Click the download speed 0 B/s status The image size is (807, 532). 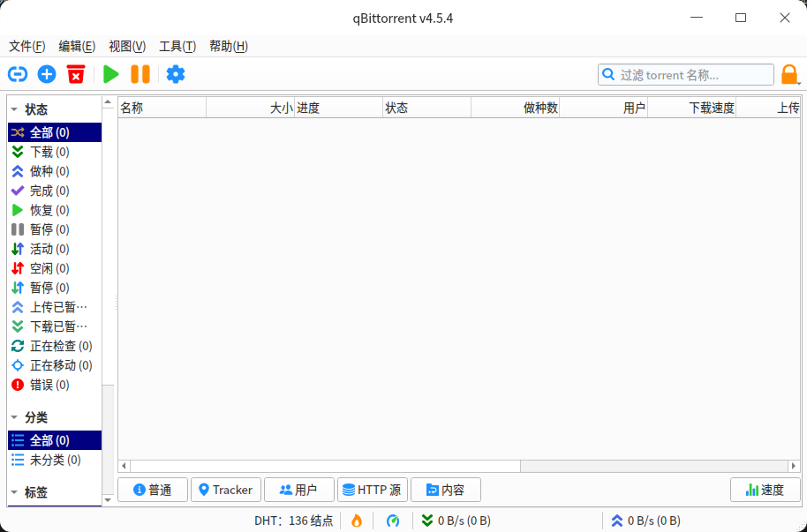456,521
